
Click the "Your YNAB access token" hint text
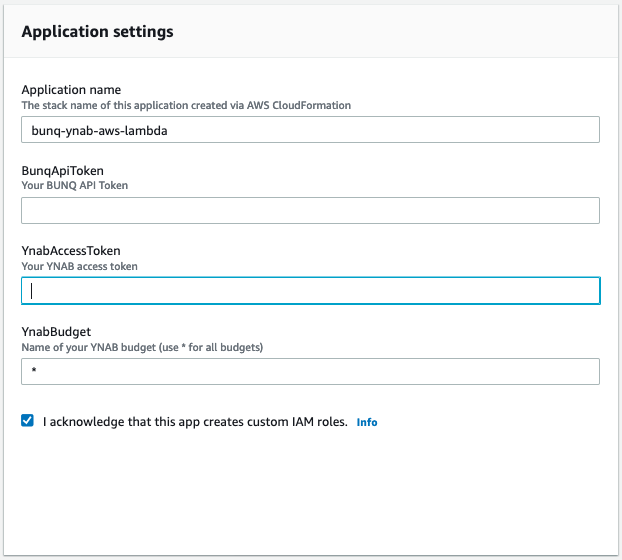(80, 266)
